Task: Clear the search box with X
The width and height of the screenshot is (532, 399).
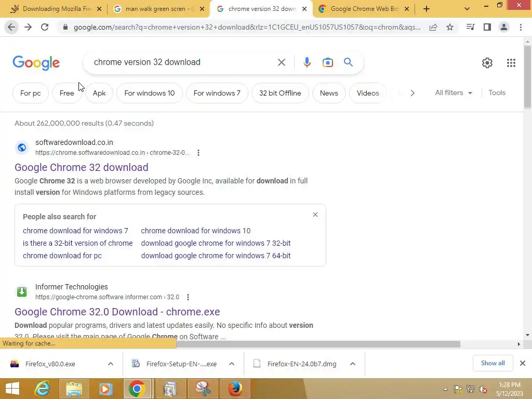Action: [x=281, y=62]
